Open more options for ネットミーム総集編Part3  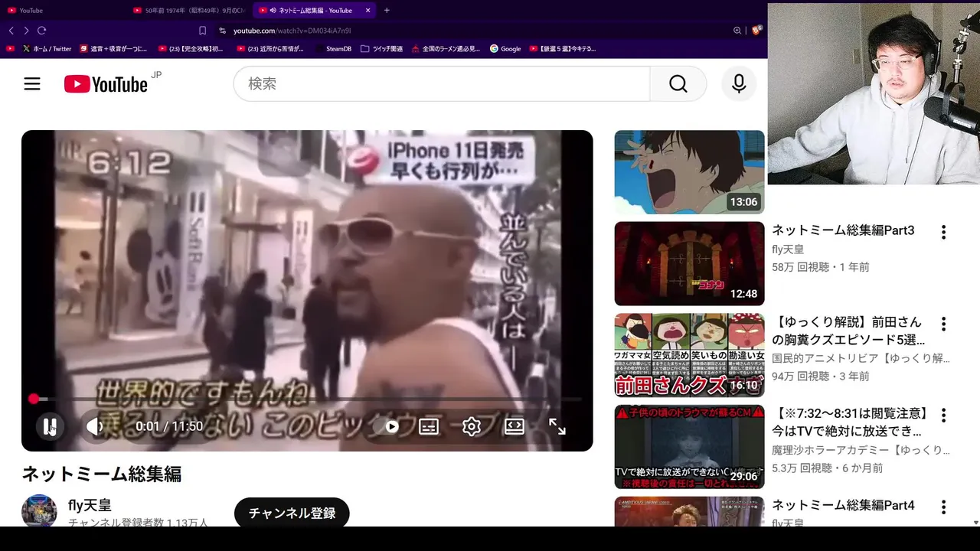click(x=943, y=232)
